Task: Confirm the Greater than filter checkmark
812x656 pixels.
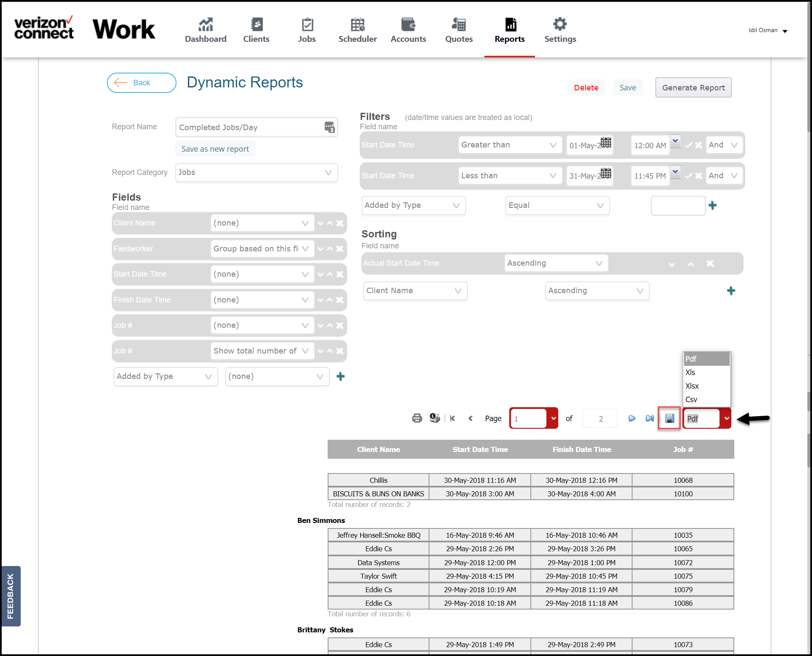Action: click(x=689, y=145)
